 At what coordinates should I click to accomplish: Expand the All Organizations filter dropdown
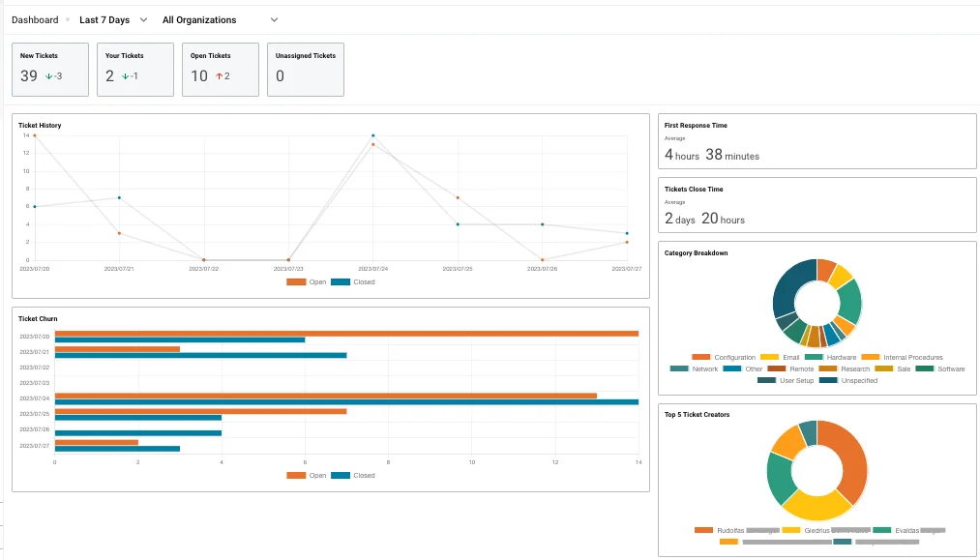click(x=220, y=19)
